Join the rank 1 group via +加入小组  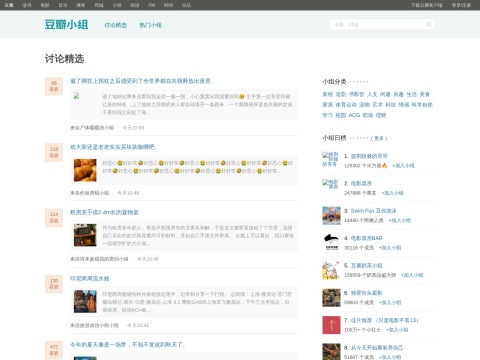click(403, 165)
